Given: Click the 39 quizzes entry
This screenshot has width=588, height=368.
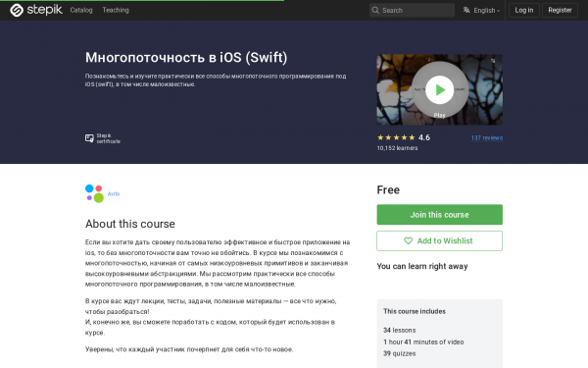Looking at the screenshot, I should click(x=400, y=353).
